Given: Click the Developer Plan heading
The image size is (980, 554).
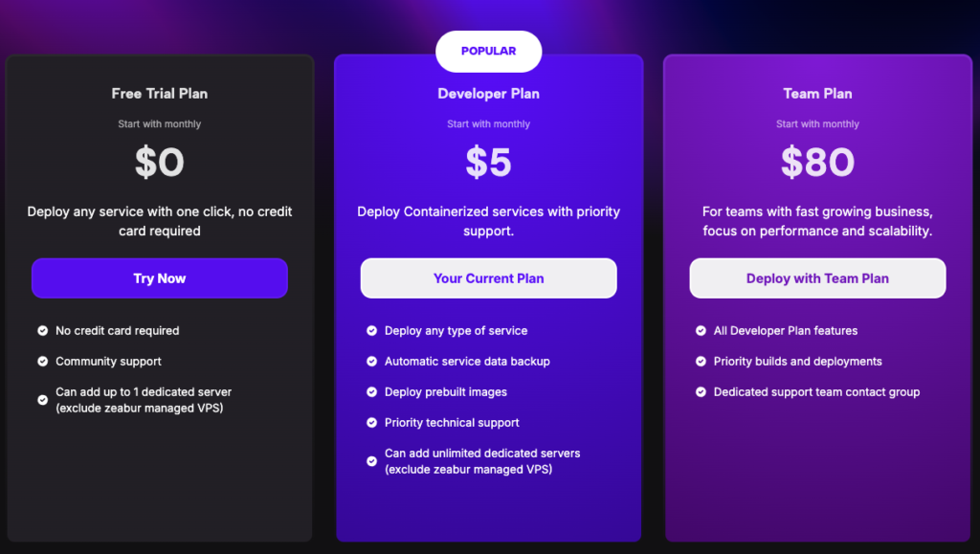Looking at the screenshot, I should click(x=488, y=94).
